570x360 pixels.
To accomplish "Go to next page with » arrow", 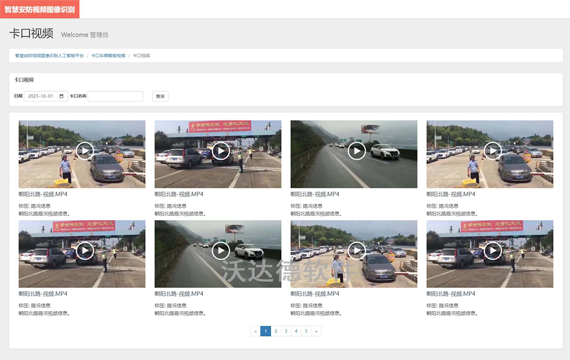I will (316, 331).
